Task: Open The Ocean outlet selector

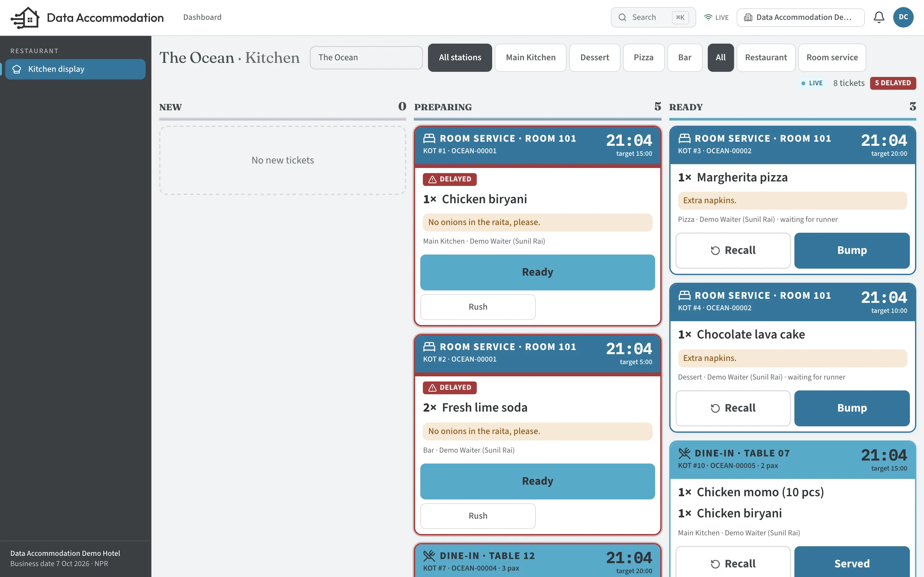Action: click(366, 58)
